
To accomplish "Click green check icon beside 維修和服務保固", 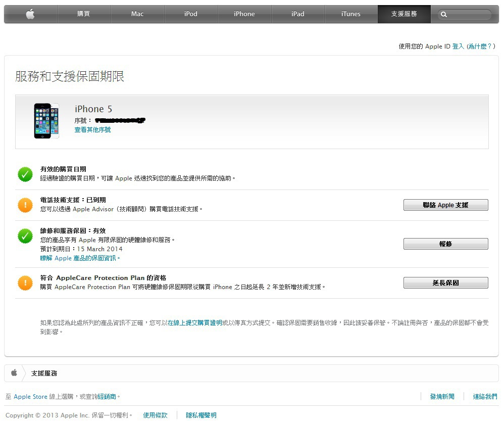I will point(25,236).
